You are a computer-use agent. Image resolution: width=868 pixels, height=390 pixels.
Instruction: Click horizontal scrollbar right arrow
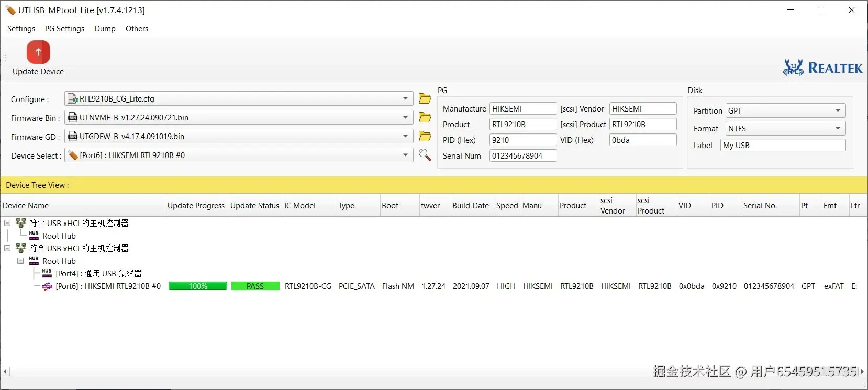click(x=862, y=371)
